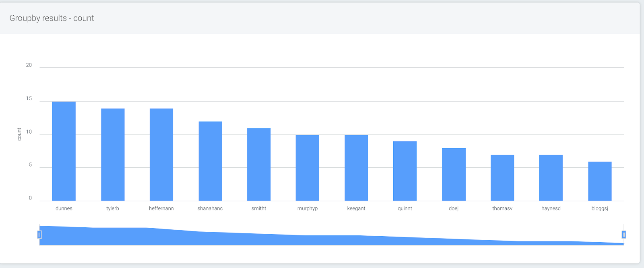Click the 'Groupby results - count' title
The image size is (644, 268).
52,18
